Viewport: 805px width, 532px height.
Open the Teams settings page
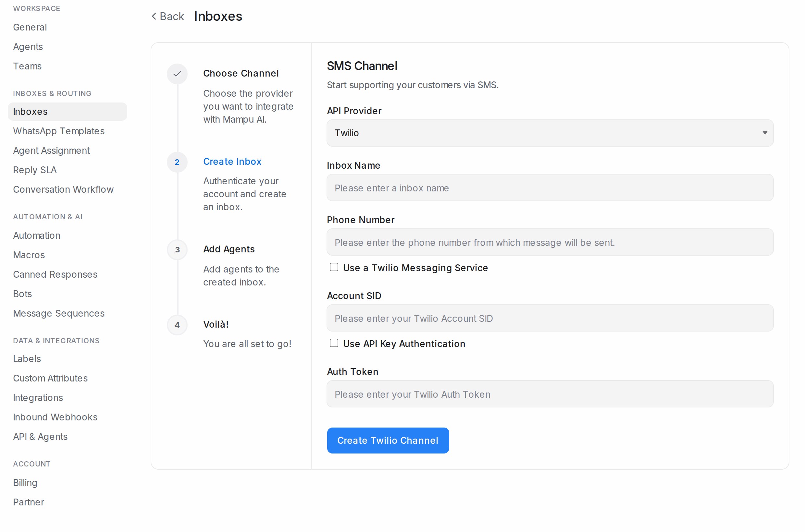click(27, 66)
